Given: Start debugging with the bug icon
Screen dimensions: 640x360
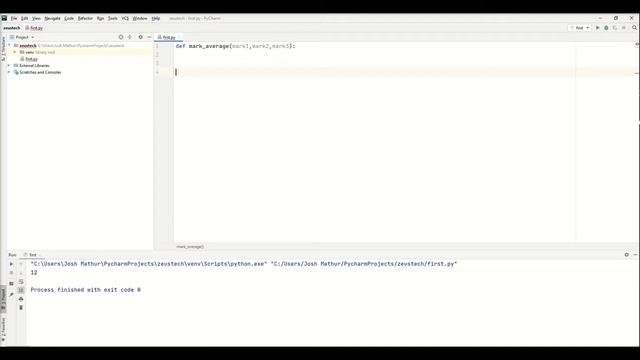Looking at the screenshot, I should 606,28.
